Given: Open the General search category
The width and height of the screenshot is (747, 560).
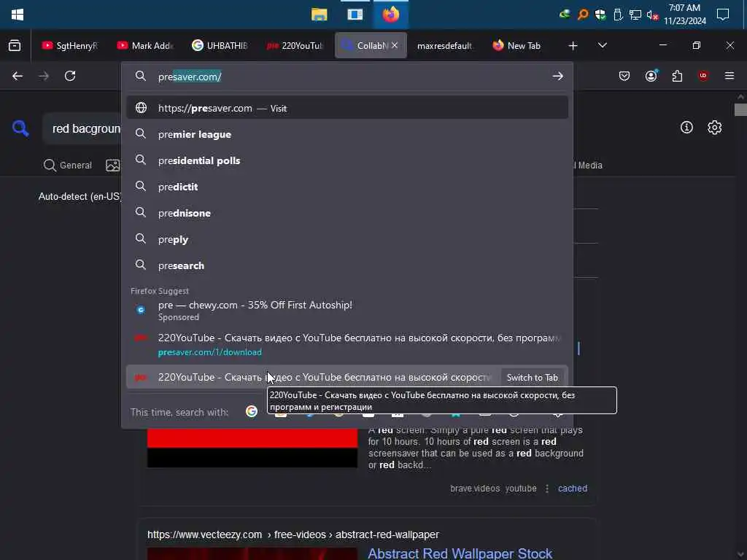Looking at the screenshot, I should click(x=68, y=166).
